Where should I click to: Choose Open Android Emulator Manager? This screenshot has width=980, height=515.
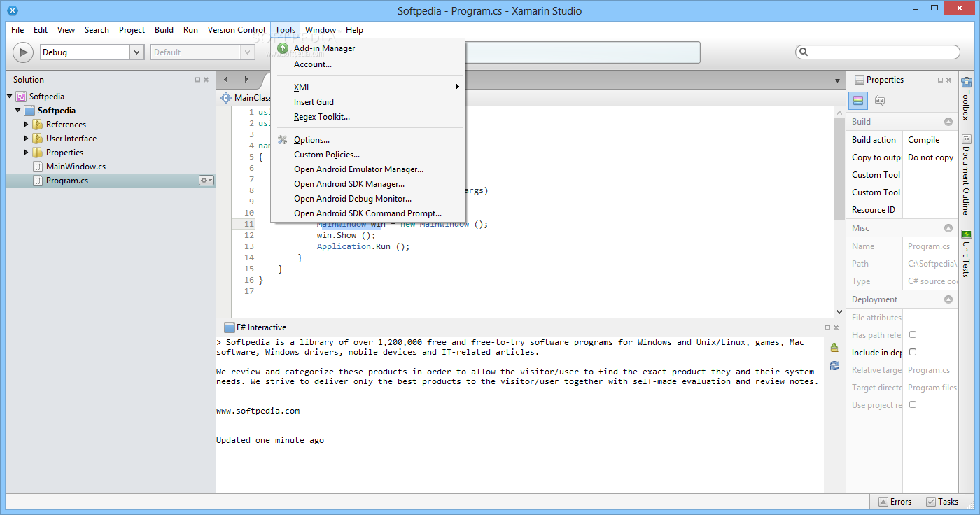coord(367,169)
